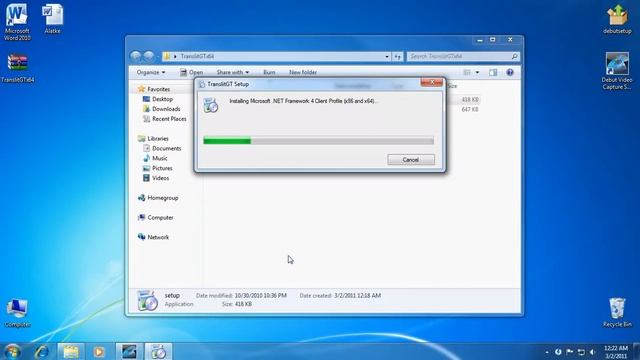Open TranslitGTx64 archive on desktop
Viewport: 640px width, 360px height.
point(17,68)
